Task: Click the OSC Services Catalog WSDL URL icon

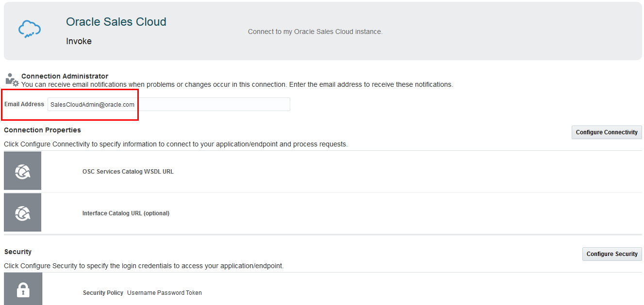Action: (22, 170)
